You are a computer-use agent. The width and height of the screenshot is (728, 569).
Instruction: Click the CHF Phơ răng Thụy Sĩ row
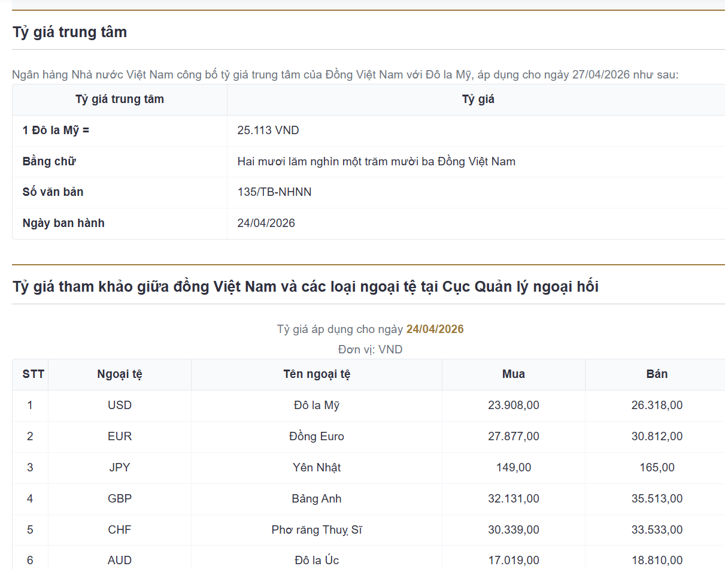coord(317,529)
